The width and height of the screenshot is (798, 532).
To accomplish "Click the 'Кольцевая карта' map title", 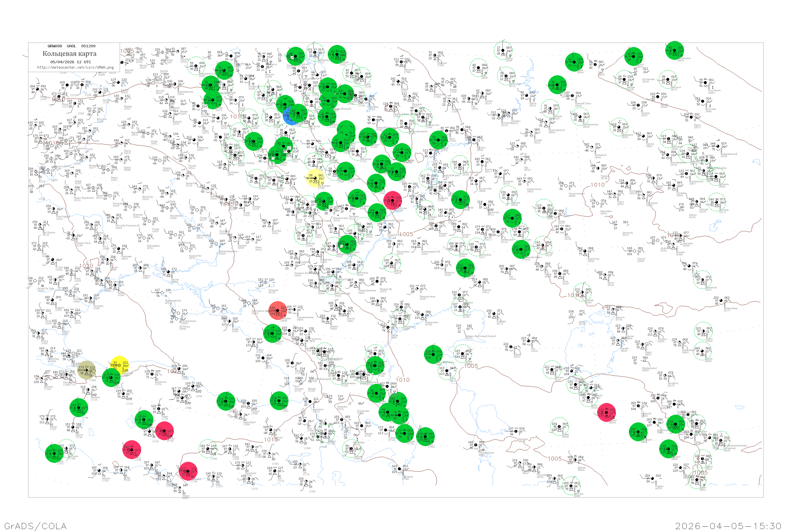I will (x=69, y=54).
